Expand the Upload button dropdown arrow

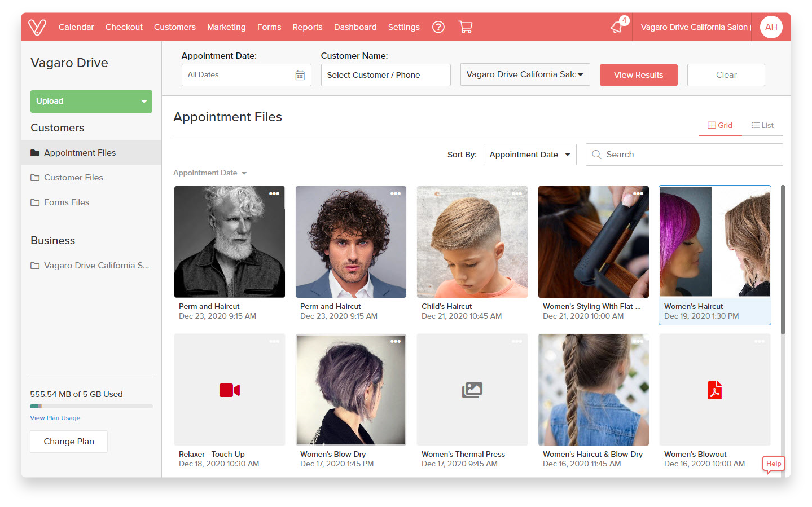[x=143, y=102]
